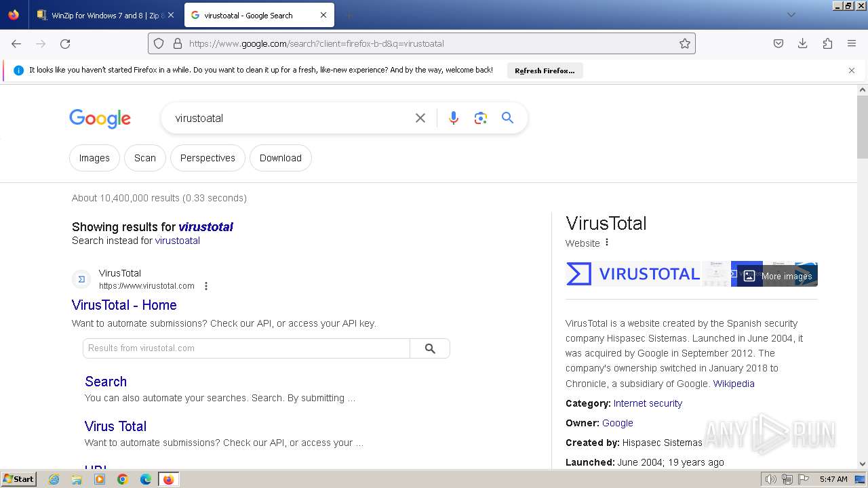Open corrected virustotal search link

206,227
